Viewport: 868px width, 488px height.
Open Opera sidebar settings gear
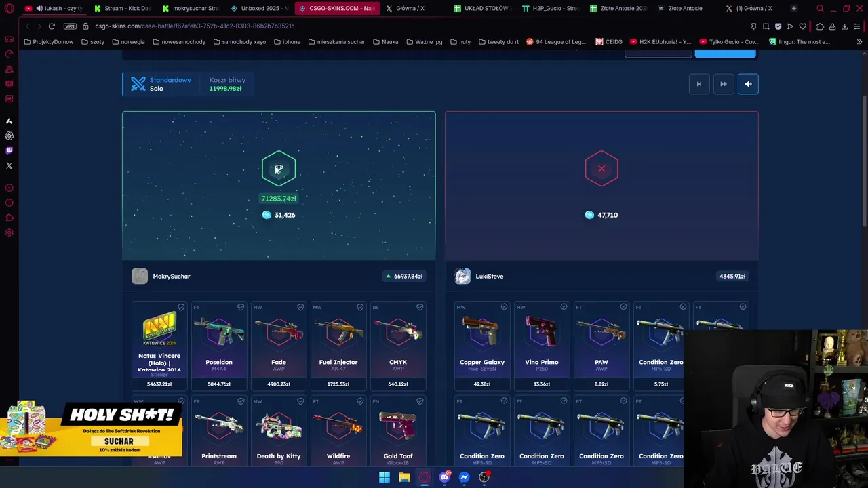9,232
